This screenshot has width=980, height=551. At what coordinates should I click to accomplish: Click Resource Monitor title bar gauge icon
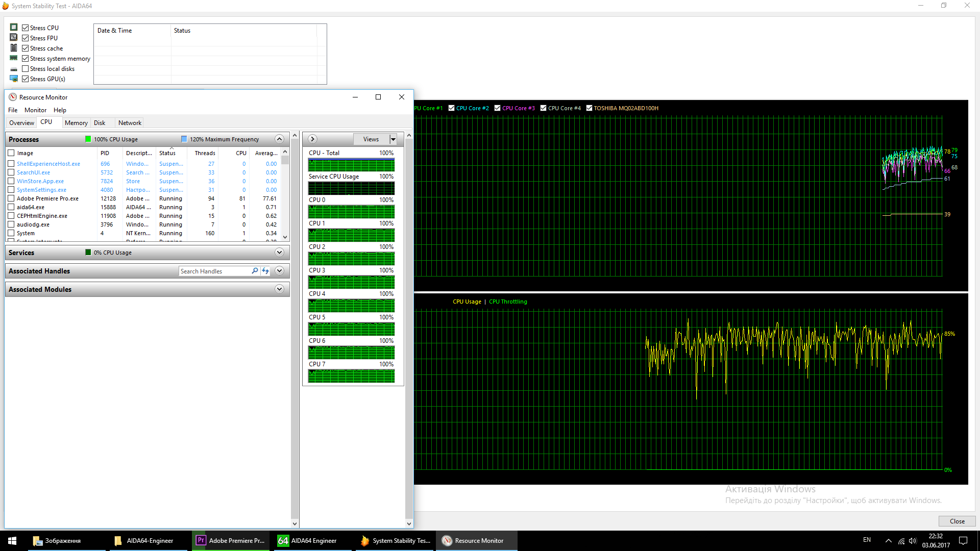[x=13, y=97]
